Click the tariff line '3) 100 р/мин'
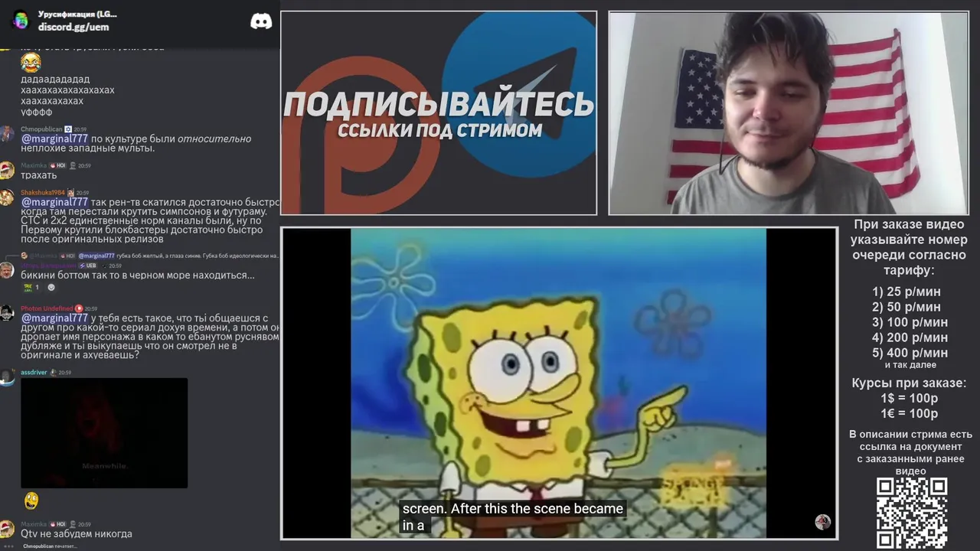Viewport: 980px width, 551px height. pos(910,322)
